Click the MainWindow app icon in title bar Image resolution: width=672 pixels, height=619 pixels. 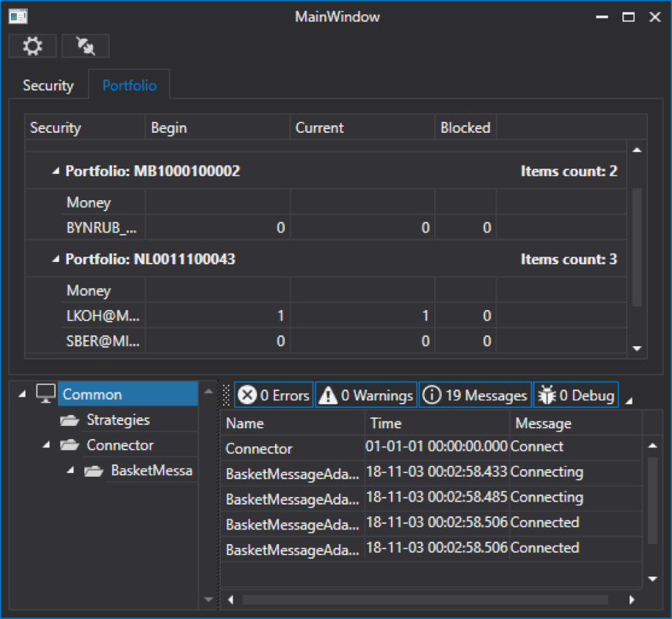coord(18,16)
